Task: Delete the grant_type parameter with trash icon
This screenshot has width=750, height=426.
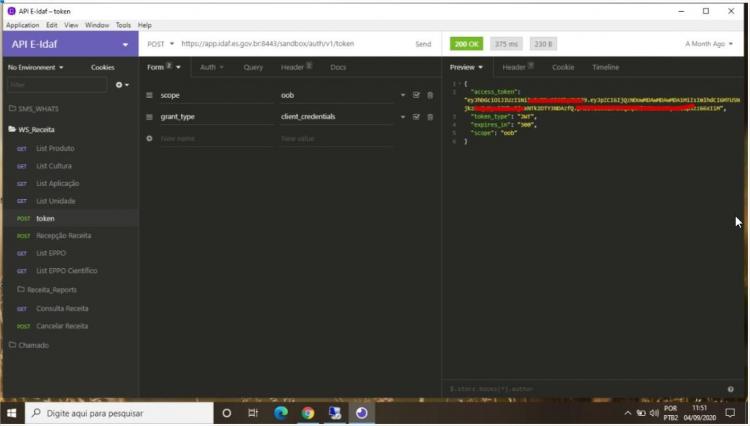Action: [430, 117]
